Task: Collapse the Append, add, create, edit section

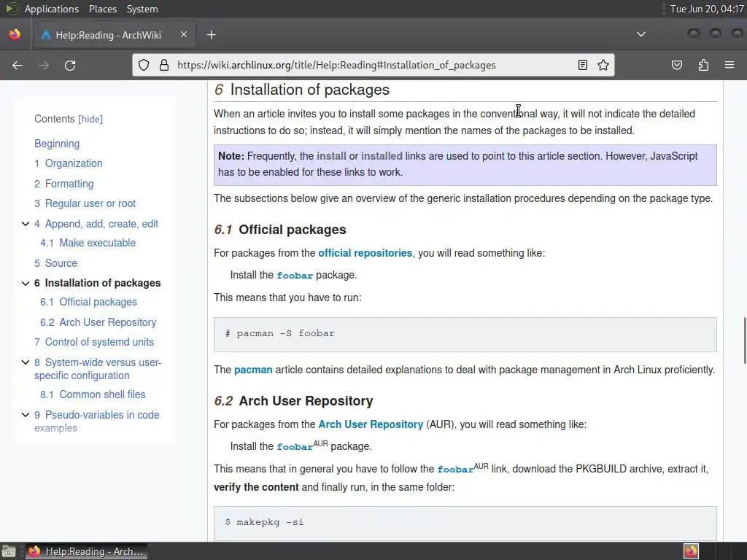Action: [26, 224]
